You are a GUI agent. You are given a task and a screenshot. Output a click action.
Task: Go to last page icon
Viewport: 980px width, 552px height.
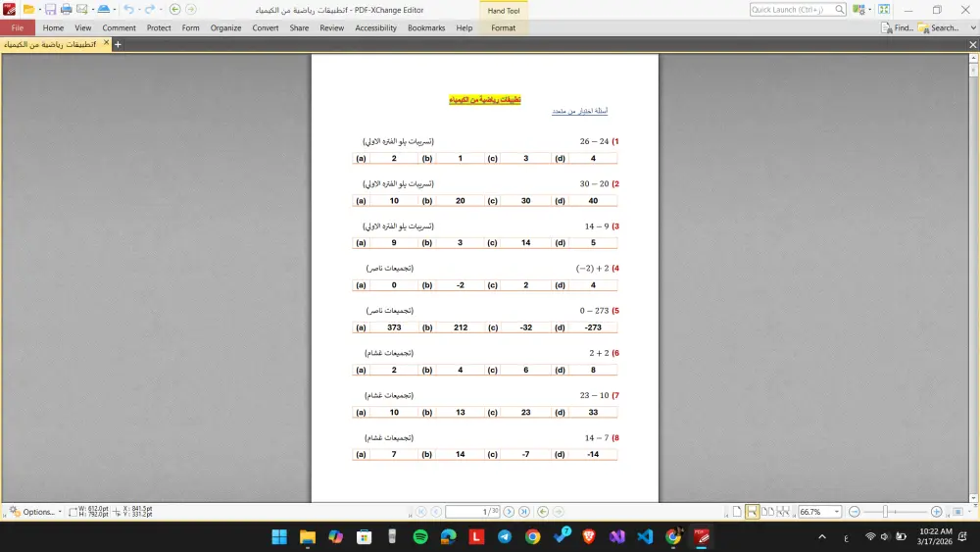(524, 512)
